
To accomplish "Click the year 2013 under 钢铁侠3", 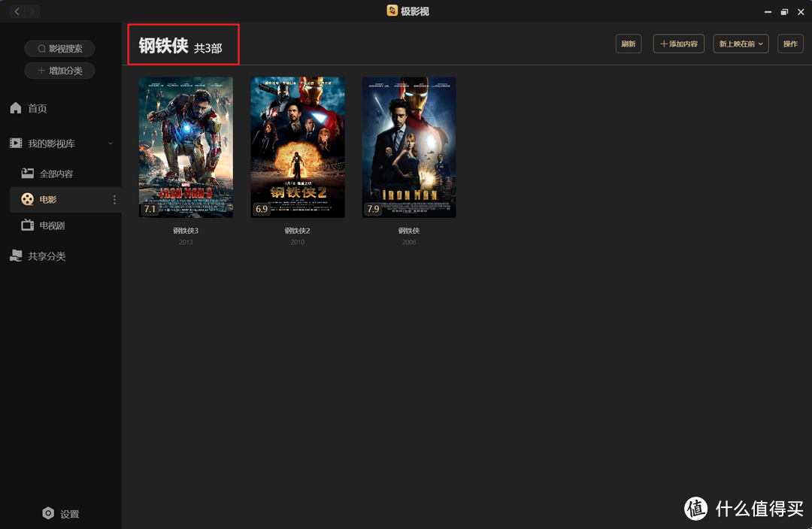I will [186, 242].
